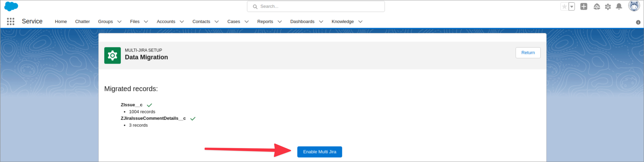
Task: Open the Setup gear icon
Action: tap(608, 7)
